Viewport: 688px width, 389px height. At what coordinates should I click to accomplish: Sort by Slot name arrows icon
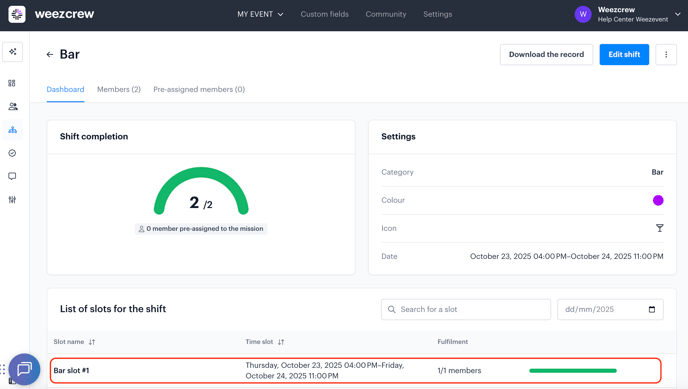[x=92, y=342]
